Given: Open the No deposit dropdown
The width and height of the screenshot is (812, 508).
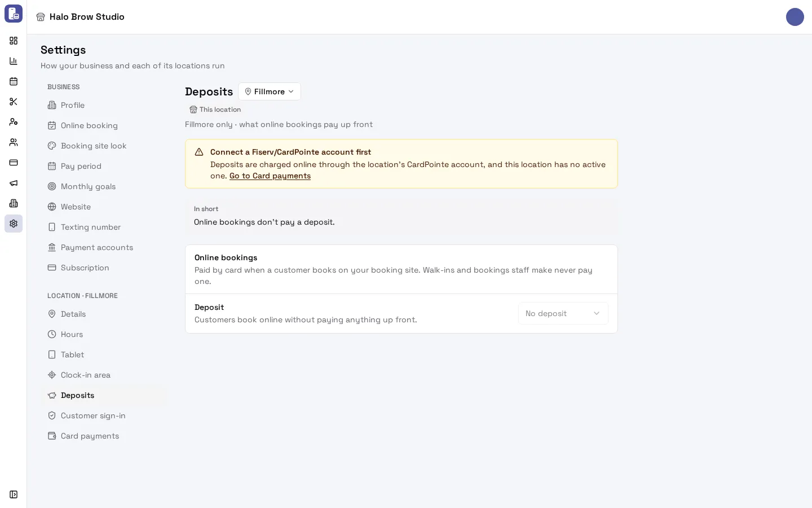Looking at the screenshot, I should click(563, 313).
